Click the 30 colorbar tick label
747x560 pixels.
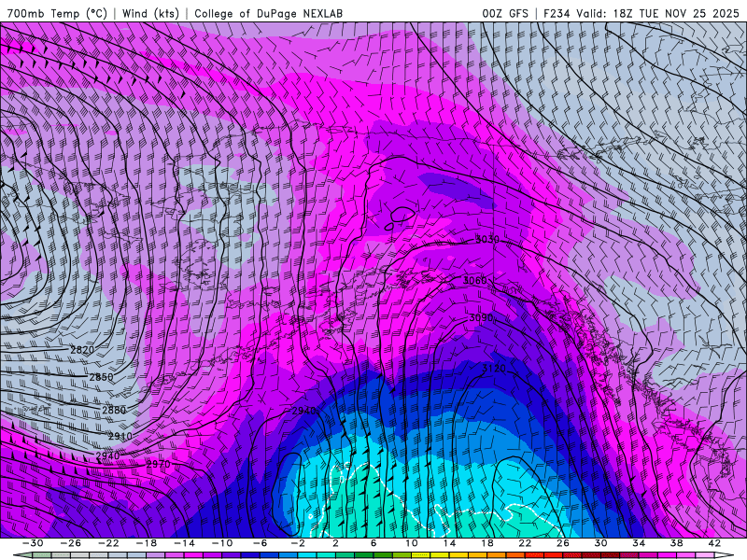click(600, 543)
